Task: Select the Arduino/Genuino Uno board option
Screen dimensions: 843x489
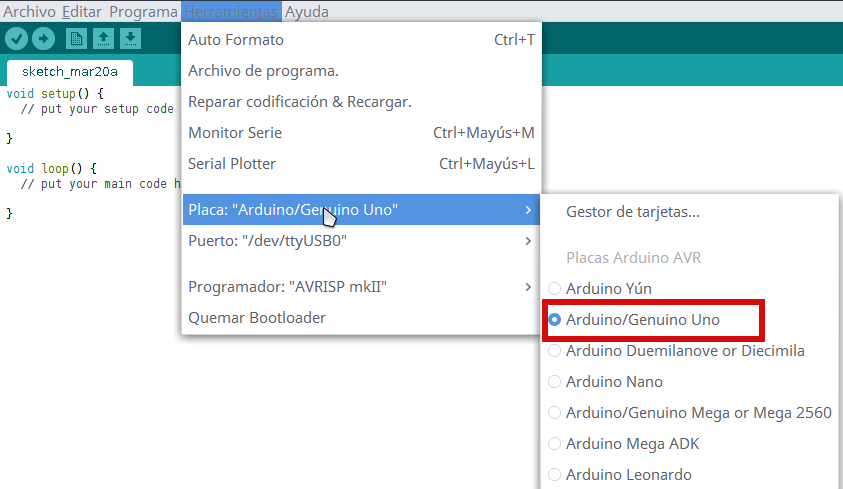Action: click(x=642, y=320)
